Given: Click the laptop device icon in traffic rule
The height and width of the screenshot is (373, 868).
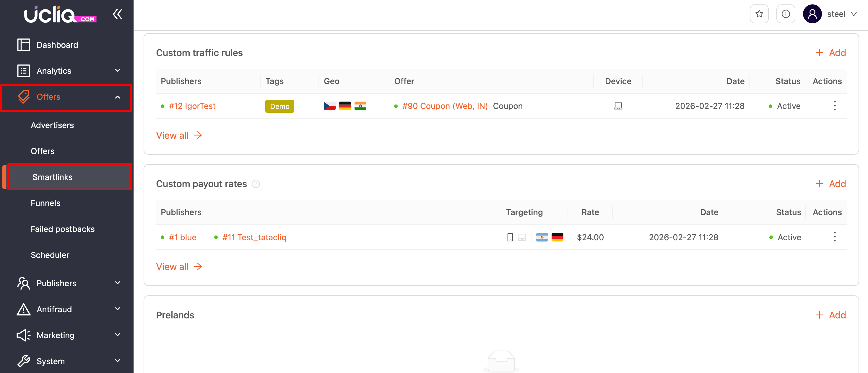Looking at the screenshot, I should point(618,106).
